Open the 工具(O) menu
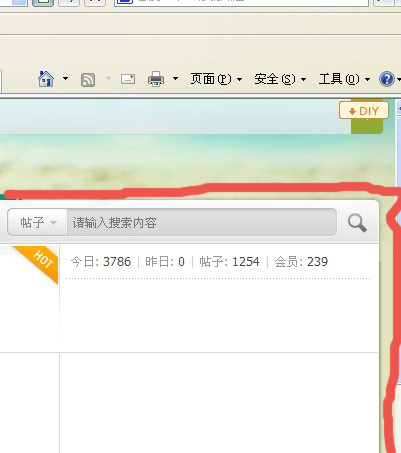This screenshot has width=401, height=453. (344, 79)
